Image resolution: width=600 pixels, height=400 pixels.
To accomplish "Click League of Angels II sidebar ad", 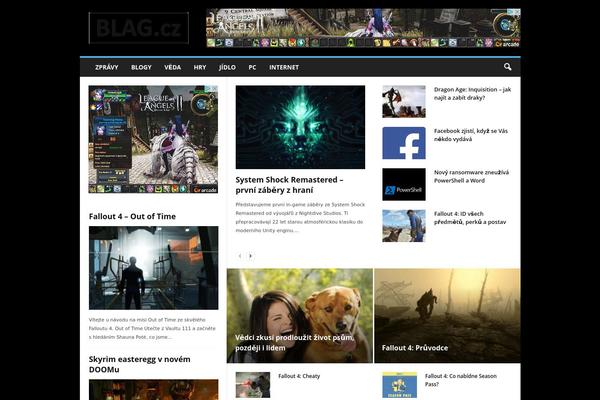I will coord(153,139).
